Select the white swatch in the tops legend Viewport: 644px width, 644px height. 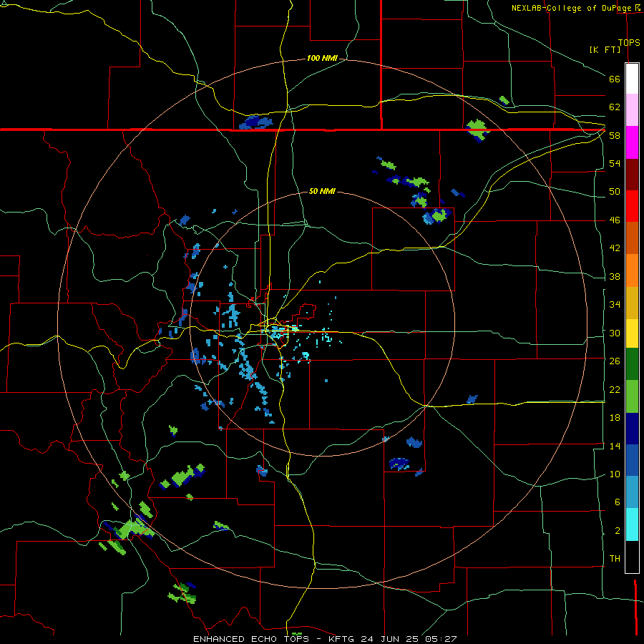pyautogui.click(x=632, y=79)
